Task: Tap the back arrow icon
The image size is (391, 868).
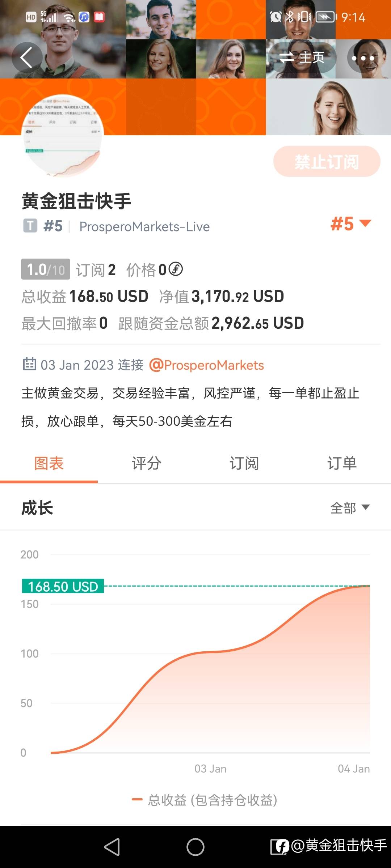Action: (26, 58)
